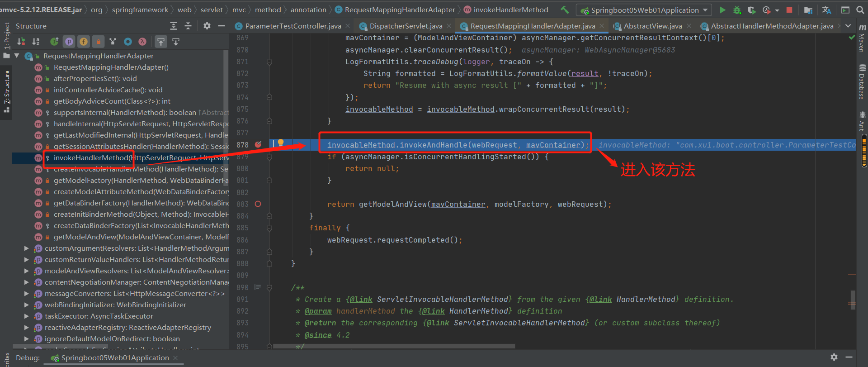This screenshot has height=367, width=868.
Task: Hide the Debug panel minus icon
Action: [849, 357]
